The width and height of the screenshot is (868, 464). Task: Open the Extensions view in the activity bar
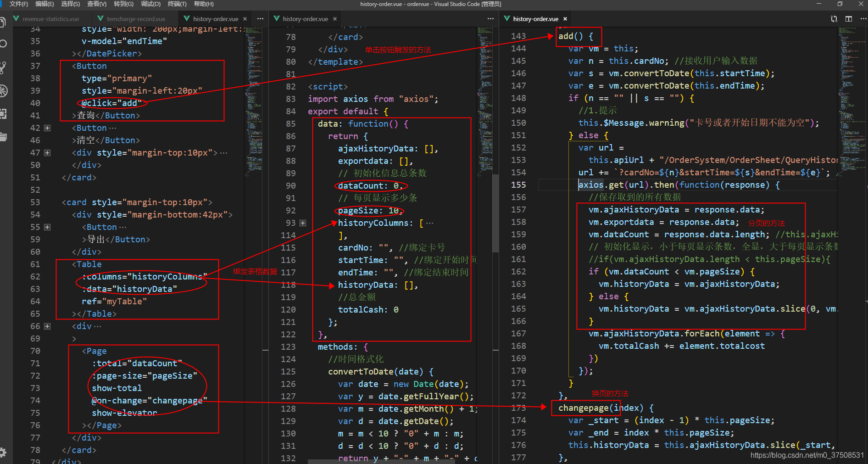[x=3, y=114]
